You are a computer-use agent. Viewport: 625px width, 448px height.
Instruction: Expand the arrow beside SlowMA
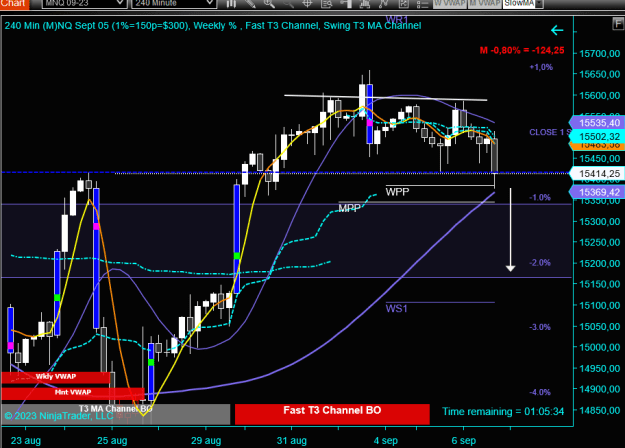539,4
